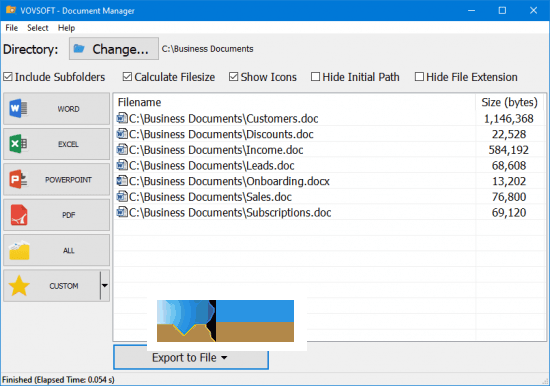Viewport: 550px width, 386px height.
Task: Click the Income.doc file icon
Action: tap(122, 149)
